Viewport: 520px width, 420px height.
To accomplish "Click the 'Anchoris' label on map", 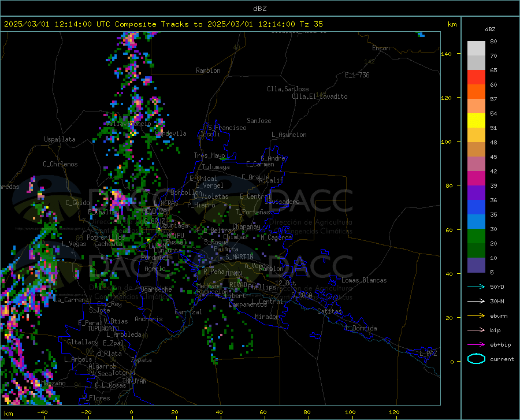I will pos(148,319).
